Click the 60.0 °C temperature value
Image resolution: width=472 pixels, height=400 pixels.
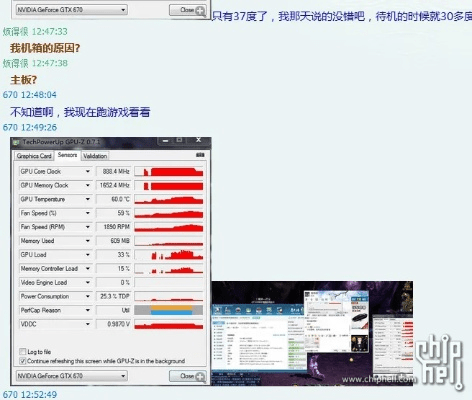click(113, 199)
